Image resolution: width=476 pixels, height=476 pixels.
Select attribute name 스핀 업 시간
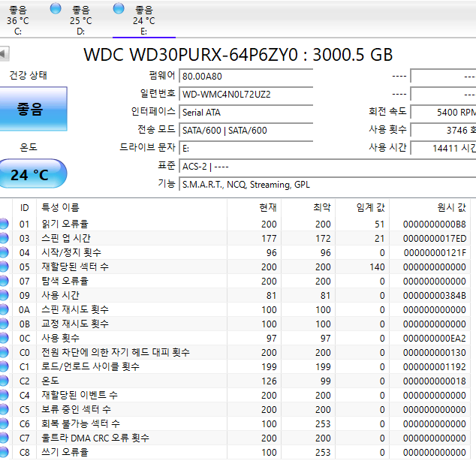point(66,238)
